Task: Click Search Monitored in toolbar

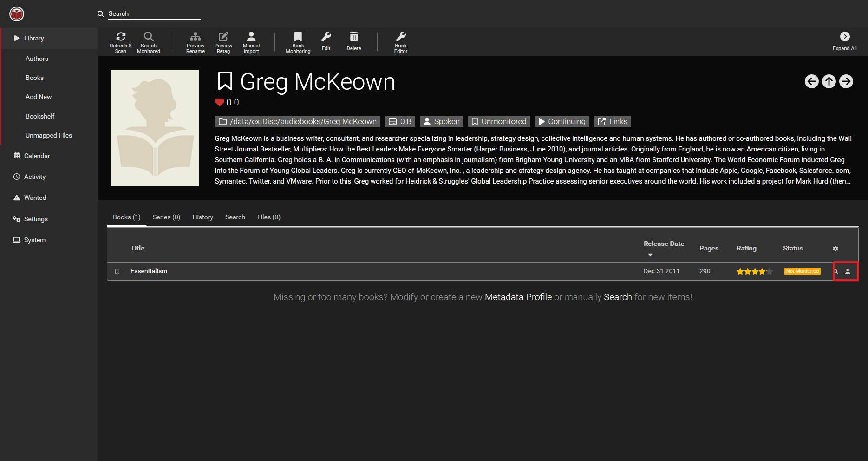Action: (149, 37)
